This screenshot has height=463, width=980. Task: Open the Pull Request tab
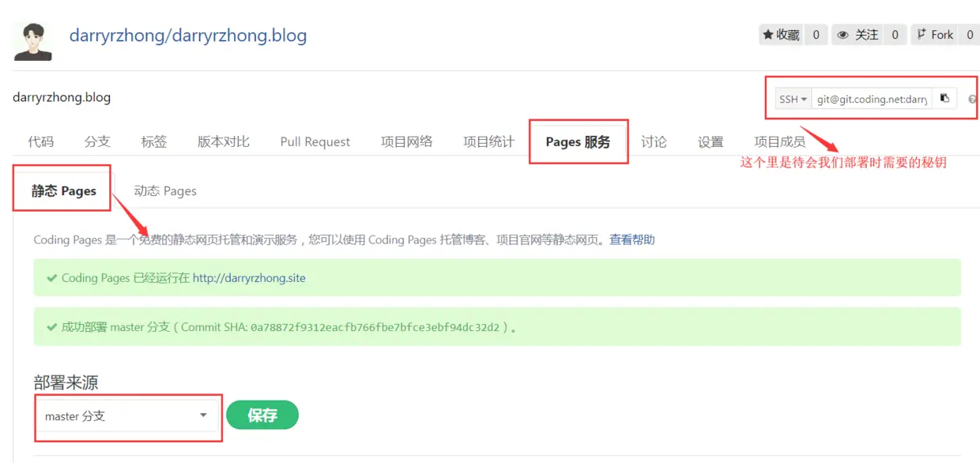click(315, 141)
